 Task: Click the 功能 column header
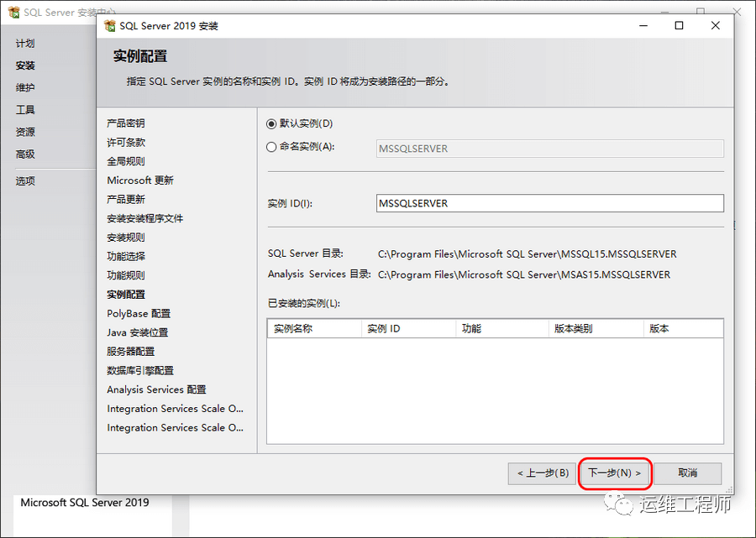(502, 328)
